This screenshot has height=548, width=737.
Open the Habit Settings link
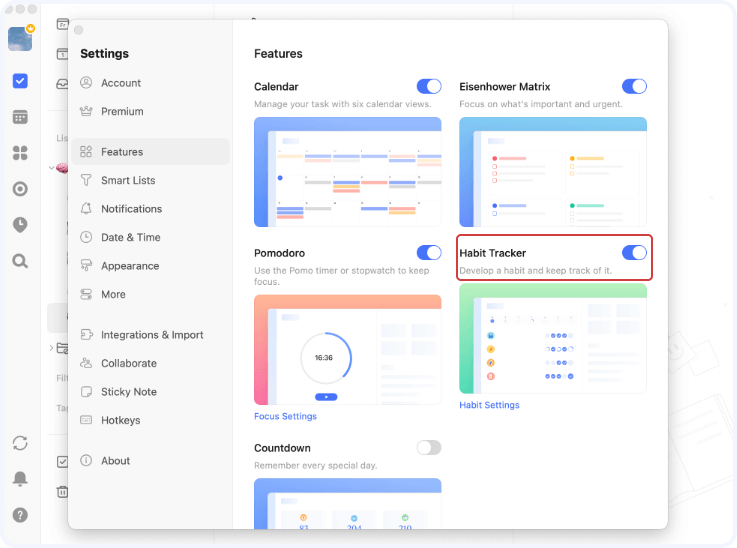(x=489, y=405)
